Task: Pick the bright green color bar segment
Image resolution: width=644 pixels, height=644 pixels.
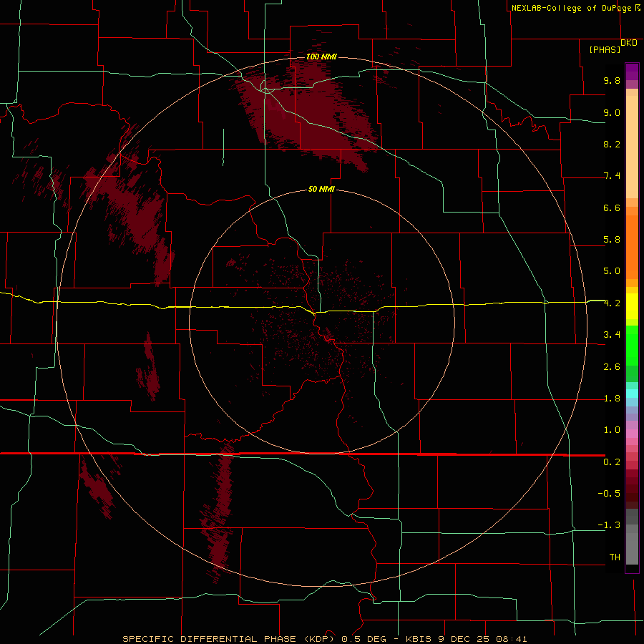Action: tap(632, 345)
